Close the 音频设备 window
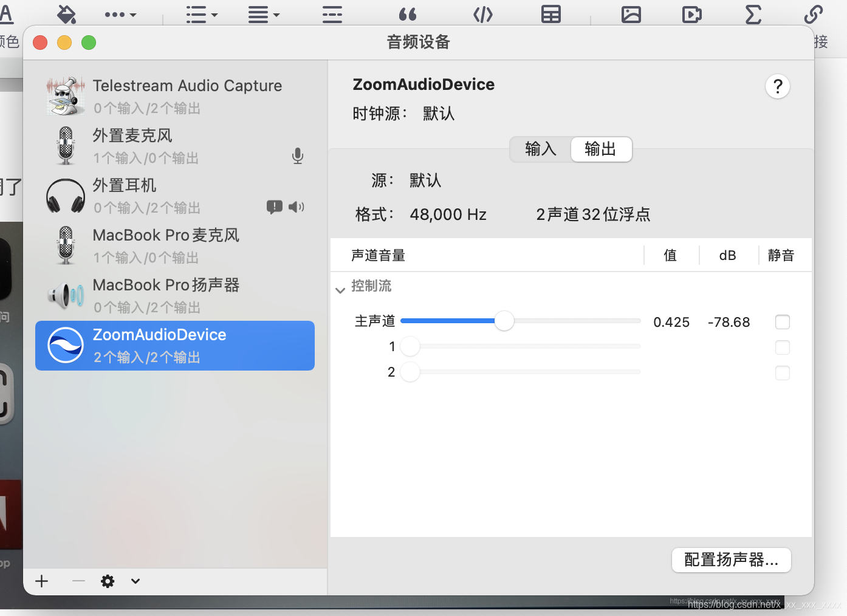847x616 pixels. (40, 43)
